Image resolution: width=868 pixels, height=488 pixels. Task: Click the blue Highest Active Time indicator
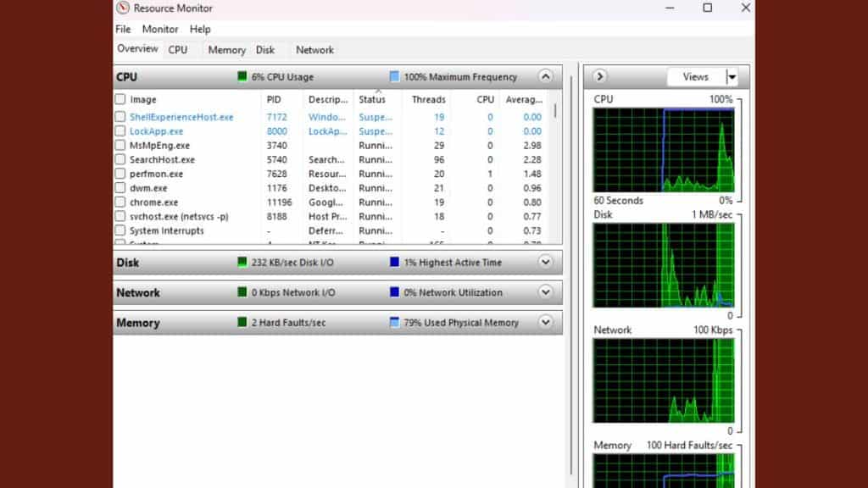(394, 263)
